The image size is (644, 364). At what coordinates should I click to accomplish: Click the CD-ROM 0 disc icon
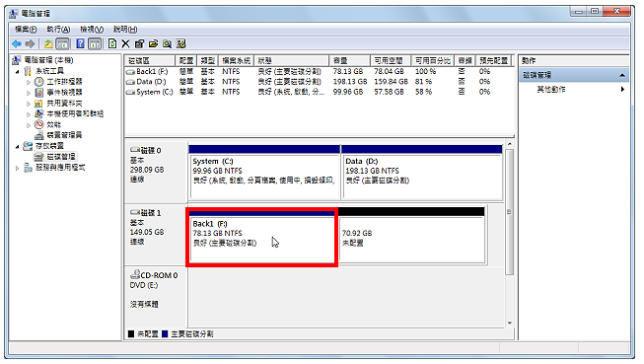point(135,274)
